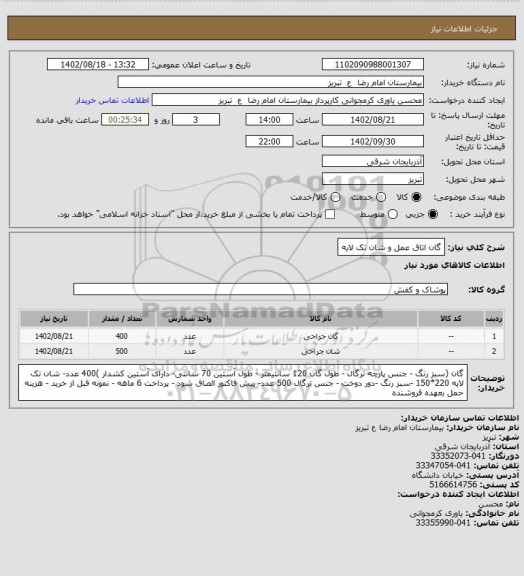
Task: Select the خدمت radio button
Action: pyautogui.click(x=381, y=197)
